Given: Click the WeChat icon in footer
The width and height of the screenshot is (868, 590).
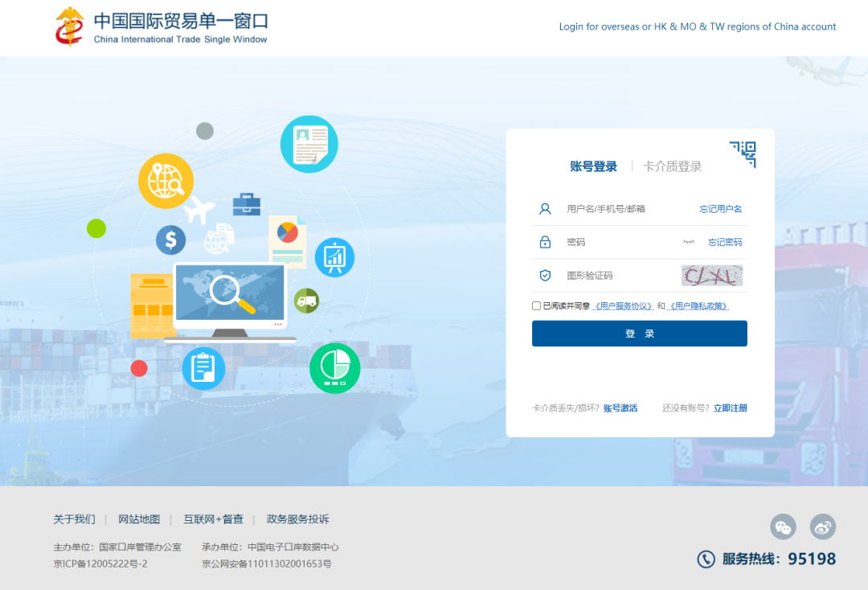Looking at the screenshot, I should tap(783, 527).
